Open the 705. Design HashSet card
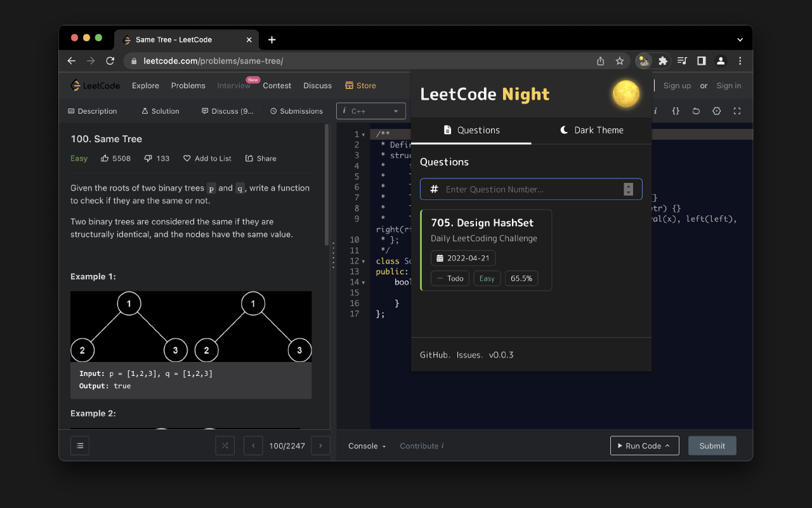Screen dimensions: 812x508 tap(486, 250)
